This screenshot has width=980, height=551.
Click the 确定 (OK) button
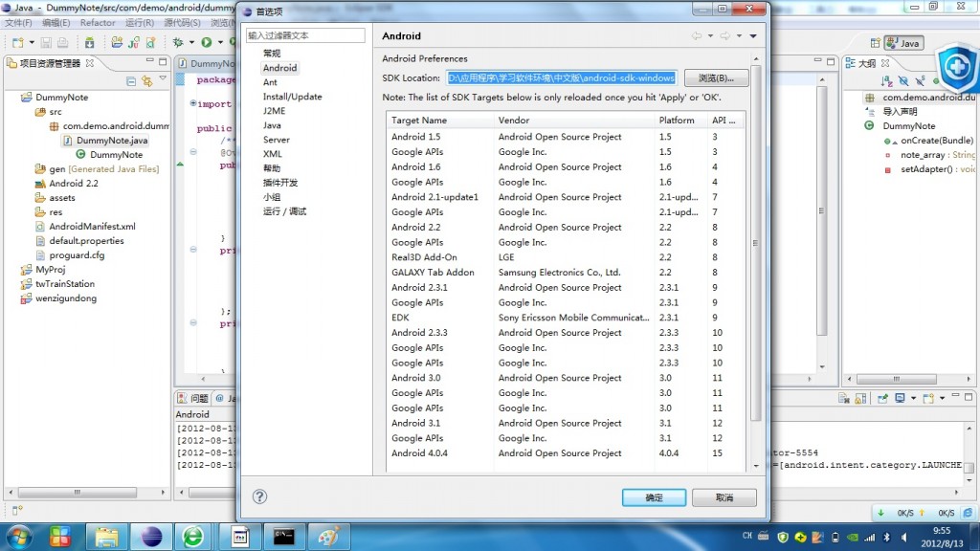click(654, 497)
